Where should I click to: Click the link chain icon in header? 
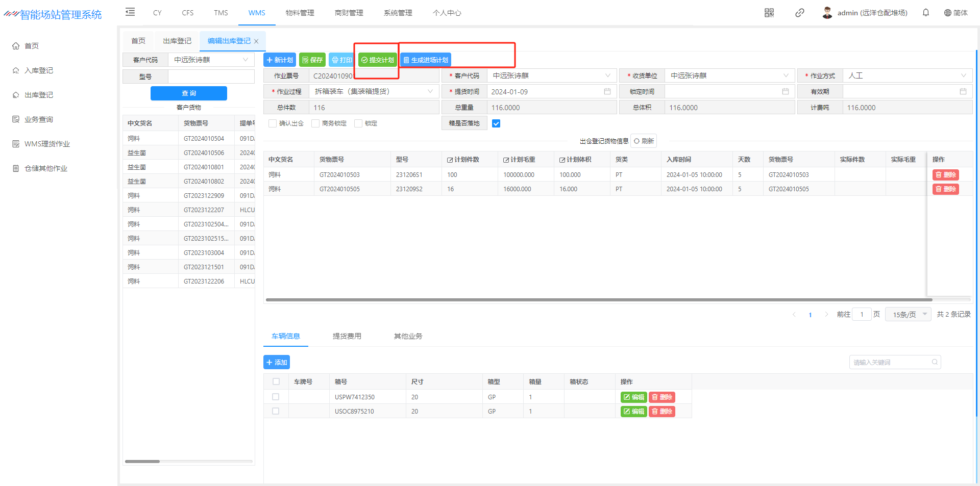tap(799, 13)
